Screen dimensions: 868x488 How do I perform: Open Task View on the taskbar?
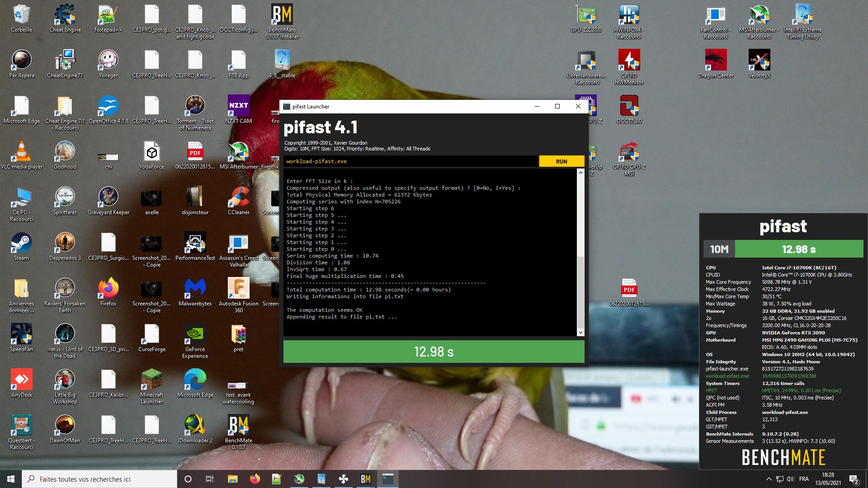[x=209, y=479]
